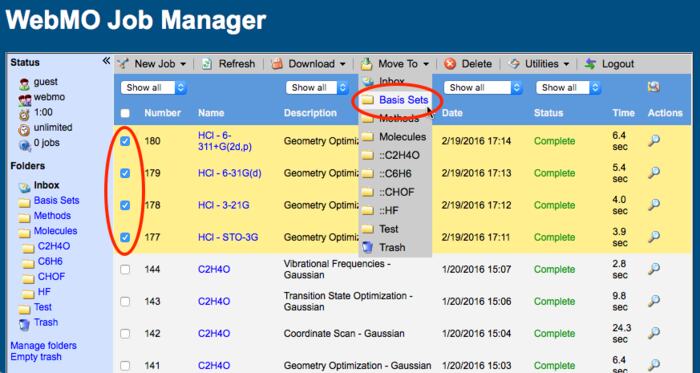Open the CHOF folder in sidebar tree
The height and width of the screenshot is (373, 700).
coord(51,277)
